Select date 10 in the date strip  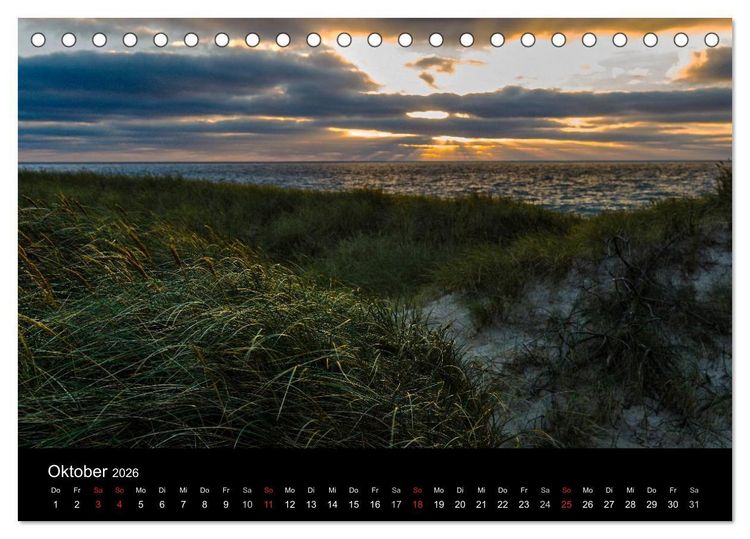pos(247,505)
